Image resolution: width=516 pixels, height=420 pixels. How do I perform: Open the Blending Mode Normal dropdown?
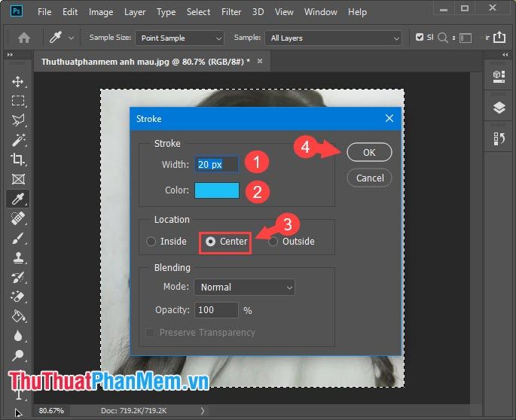[245, 287]
